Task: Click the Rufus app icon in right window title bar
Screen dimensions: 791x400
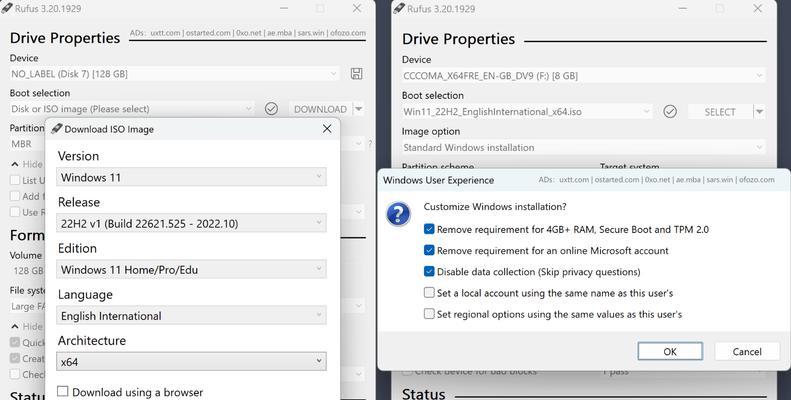Action: coord(400,8)
